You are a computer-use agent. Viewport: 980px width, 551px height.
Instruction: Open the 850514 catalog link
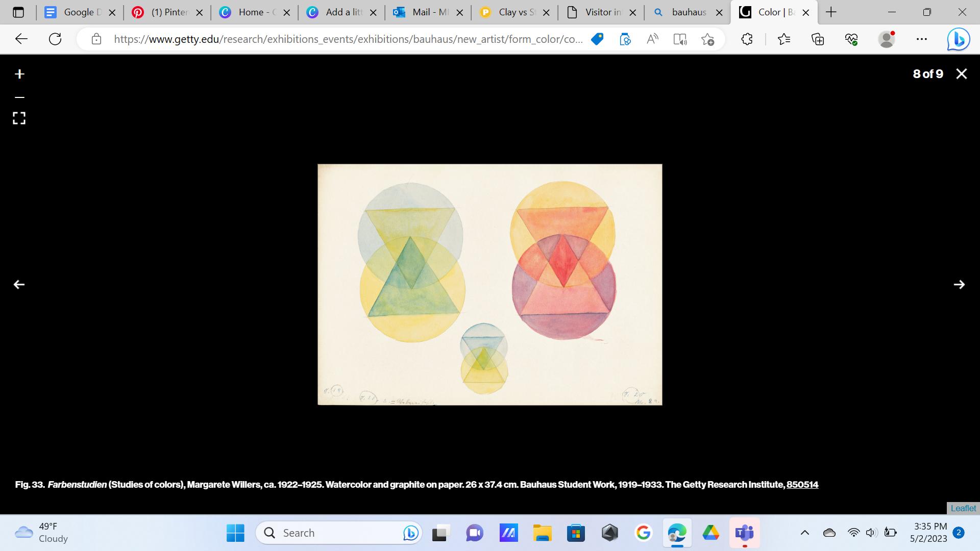(802, 485)
